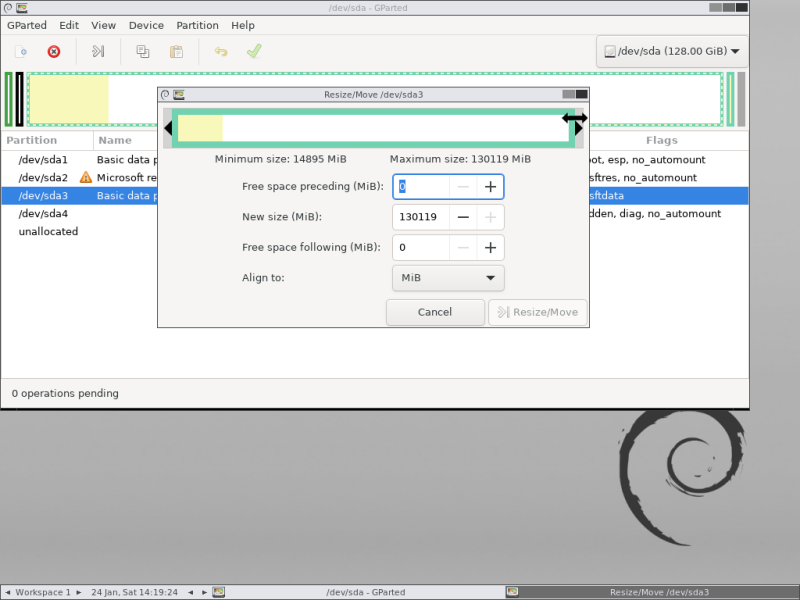800x600 pixels.
Task: Click the red Delete partition icon
Action: click(x=54, y=52)
